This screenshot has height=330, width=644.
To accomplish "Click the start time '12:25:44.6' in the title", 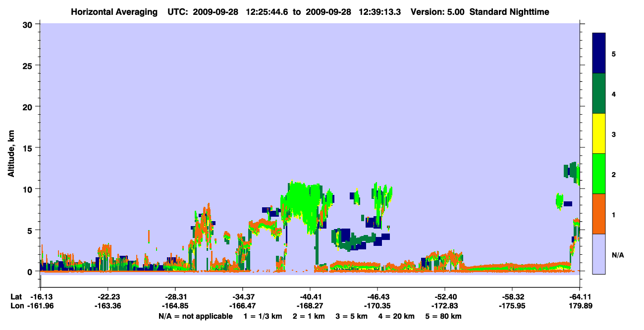I will [268, 12].
